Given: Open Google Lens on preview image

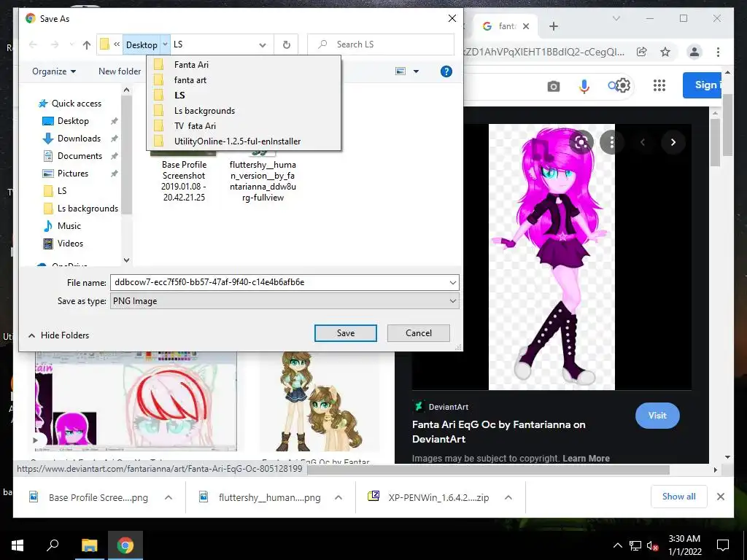Looking at the screenshot, I should point(581,142).
